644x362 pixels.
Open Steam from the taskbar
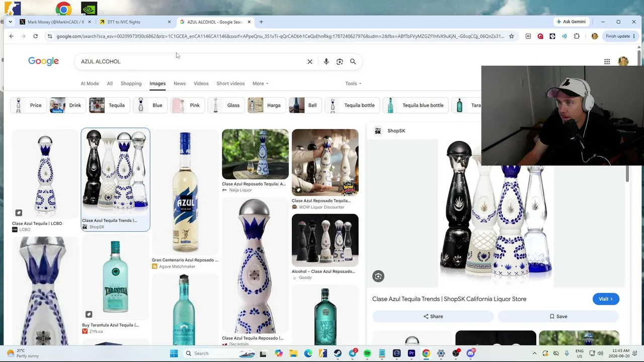338,353
